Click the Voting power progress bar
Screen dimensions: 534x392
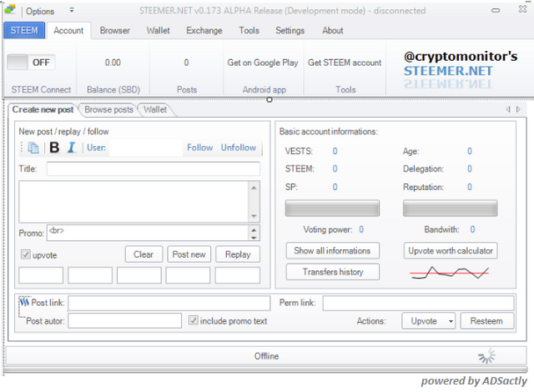[x=332, y=208]
